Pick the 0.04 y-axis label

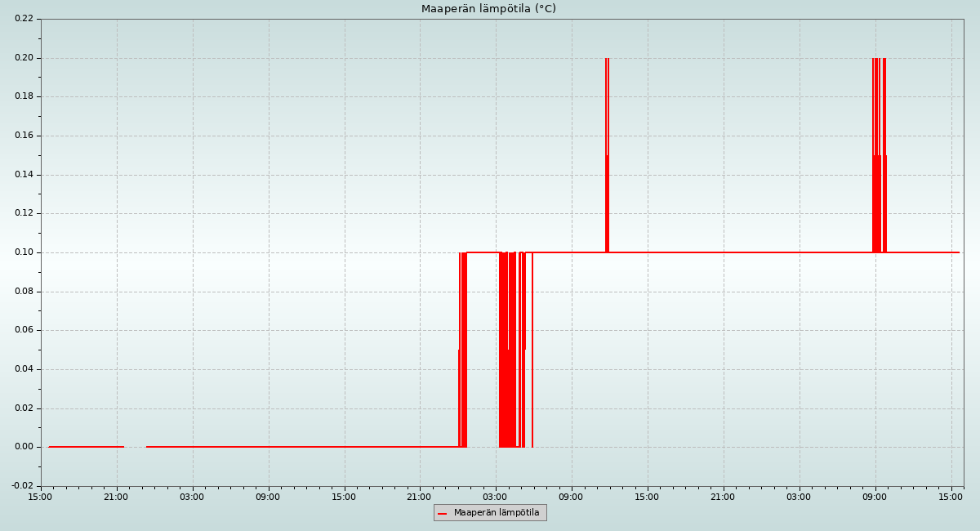(24, 369)
